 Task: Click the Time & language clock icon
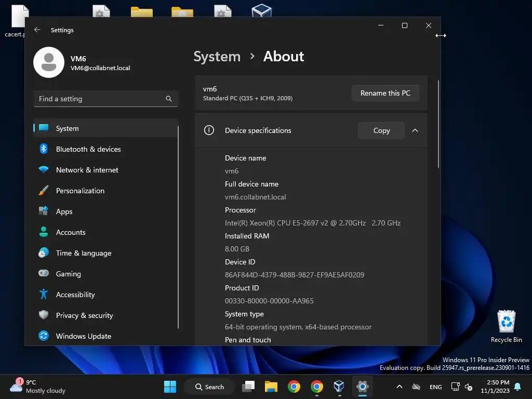click(x=44, y=252)
